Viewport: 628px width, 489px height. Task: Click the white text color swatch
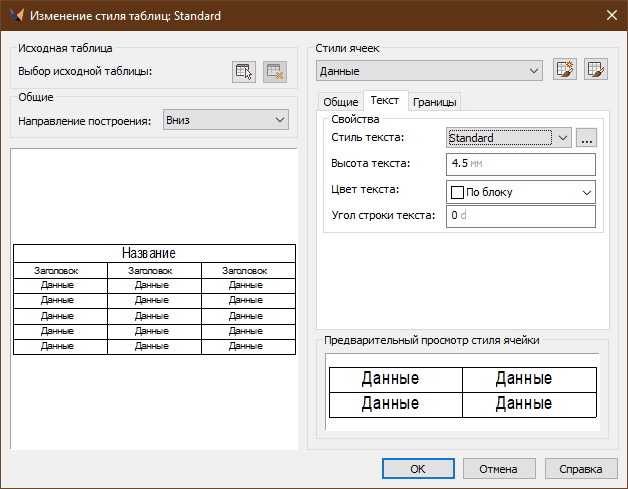coord(458,191)
